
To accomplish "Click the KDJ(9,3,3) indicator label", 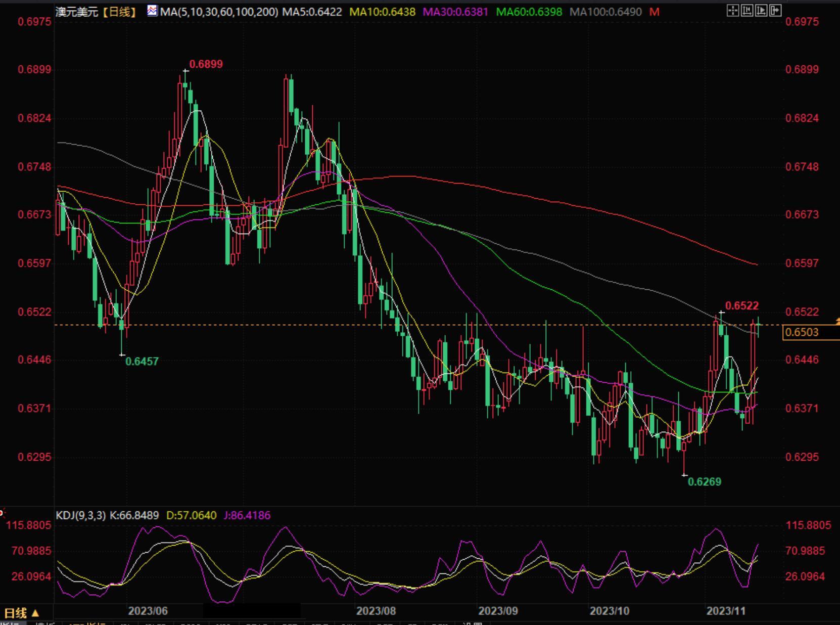I will click(81, 515).
